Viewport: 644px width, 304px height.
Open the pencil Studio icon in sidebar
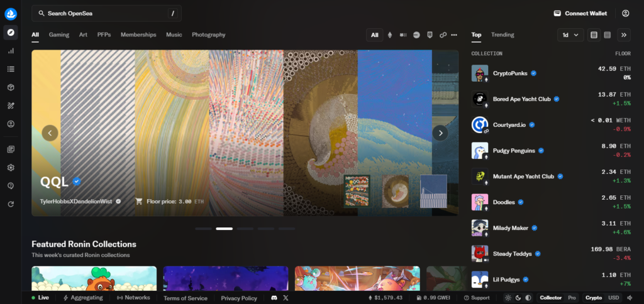11,106
